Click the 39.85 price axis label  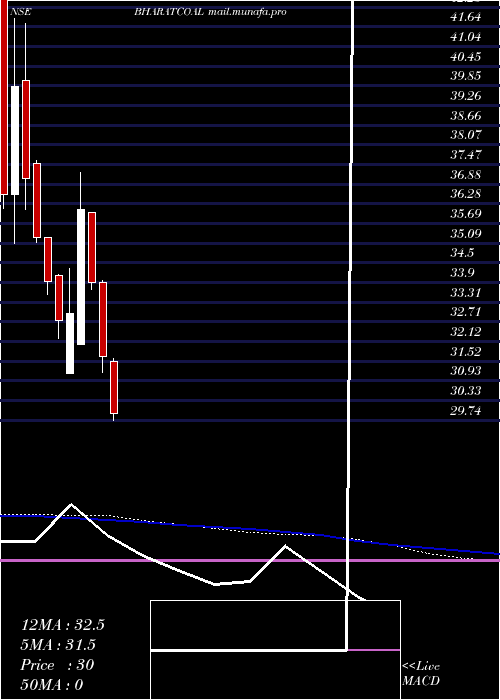[466, 76]
